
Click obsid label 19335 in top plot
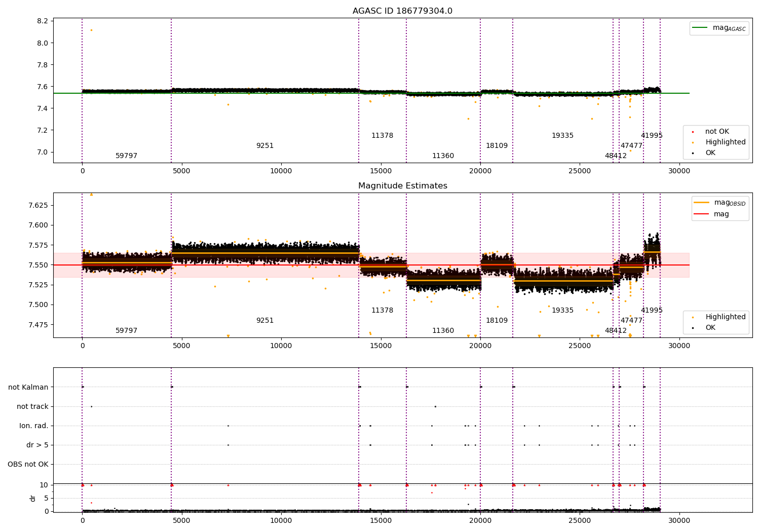562,136
